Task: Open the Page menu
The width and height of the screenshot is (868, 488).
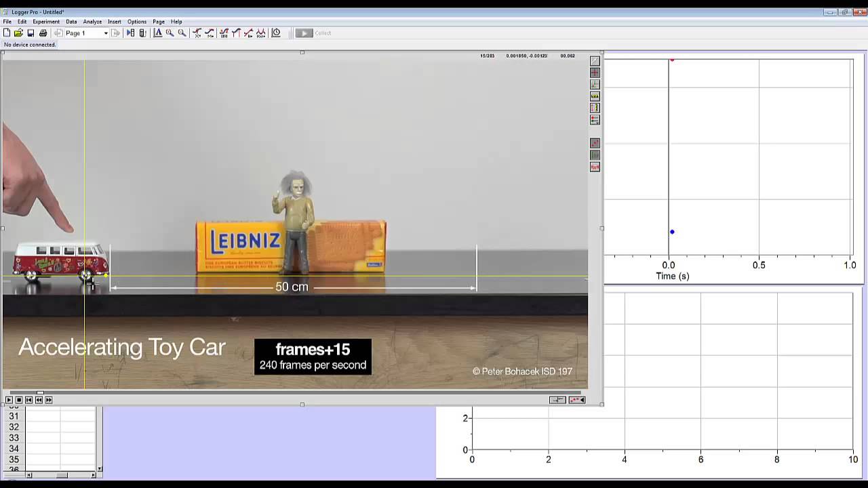Action: 159,22
